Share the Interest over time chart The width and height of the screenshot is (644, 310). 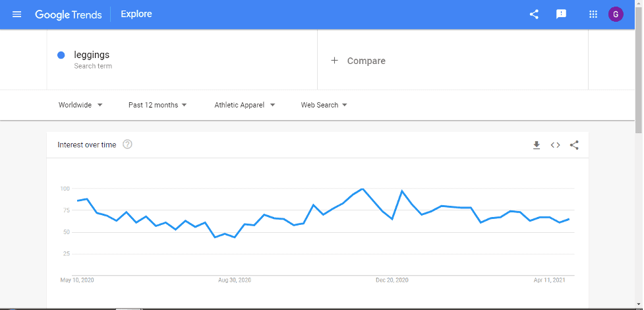coord(574,145)
